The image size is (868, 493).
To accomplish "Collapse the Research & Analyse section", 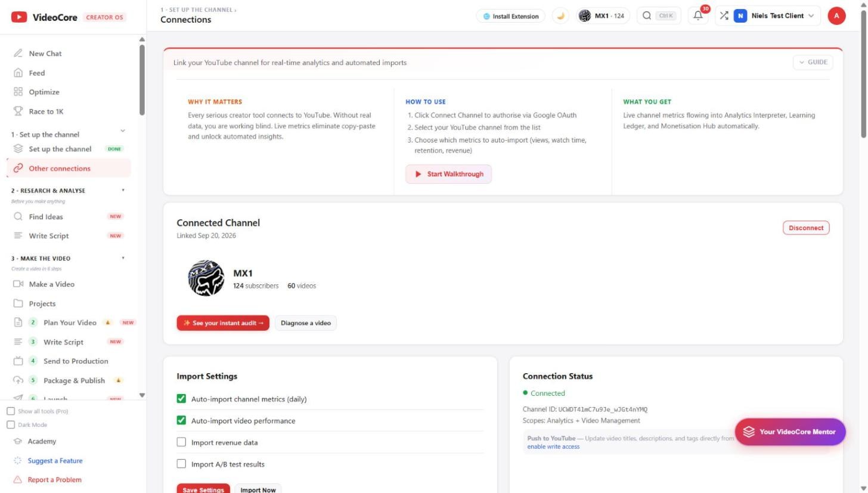I will [x=123, y=191].
